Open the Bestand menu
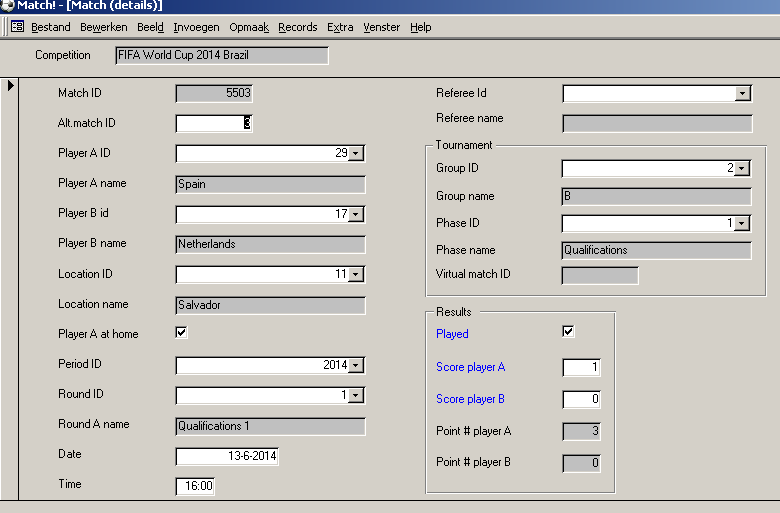 [51, 27]
